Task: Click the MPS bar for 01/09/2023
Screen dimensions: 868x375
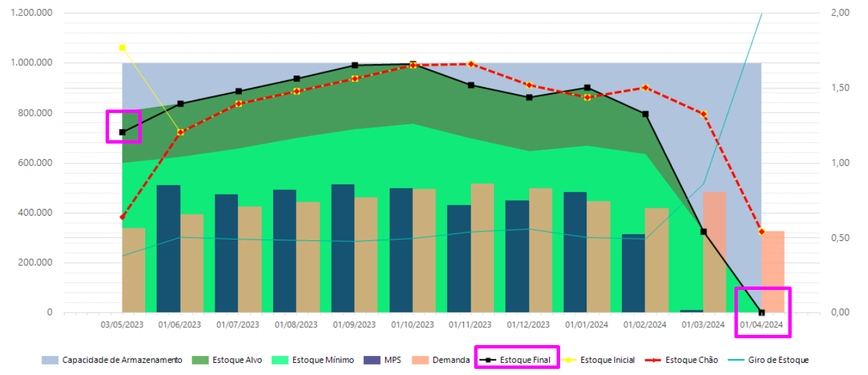Action: pyautogui.click(x=343, y=248)
